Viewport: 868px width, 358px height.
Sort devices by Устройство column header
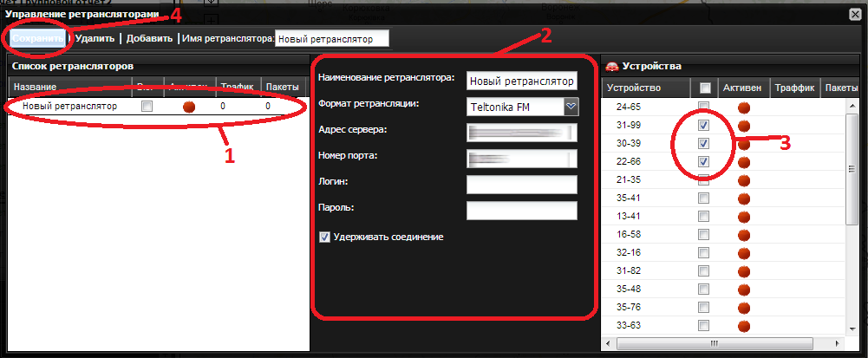[635, 88]
